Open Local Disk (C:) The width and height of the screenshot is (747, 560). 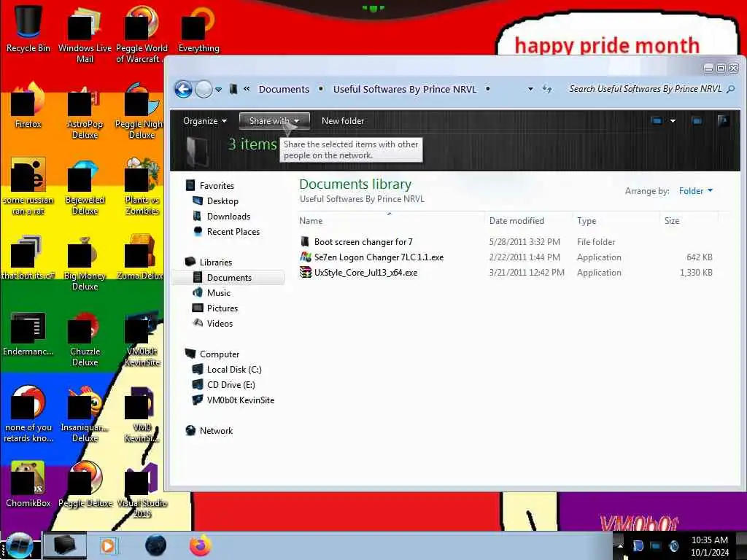click(234, 370)
